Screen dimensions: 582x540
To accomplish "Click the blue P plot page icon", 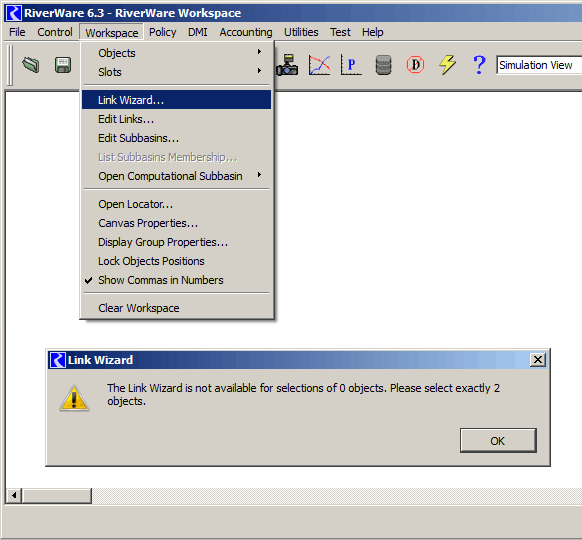I will [x=351, y=65].
